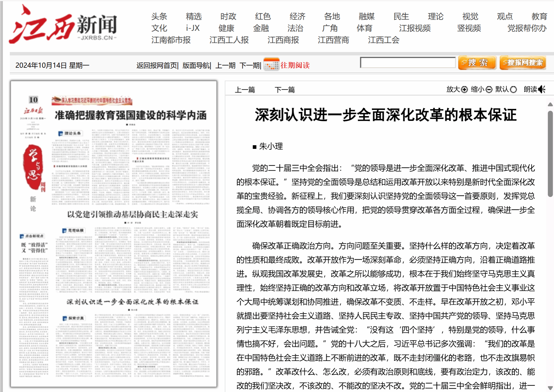Screen dimensions: 554x392
Task: Go to the 理论 section
Action: (436, 16)
